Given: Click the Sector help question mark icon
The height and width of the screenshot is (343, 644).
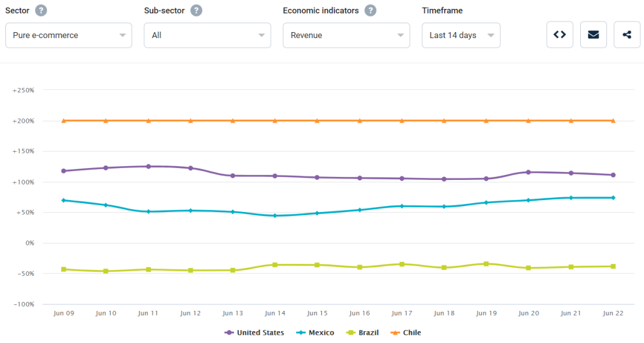Looking at the screenshot, I should [41, 11].
